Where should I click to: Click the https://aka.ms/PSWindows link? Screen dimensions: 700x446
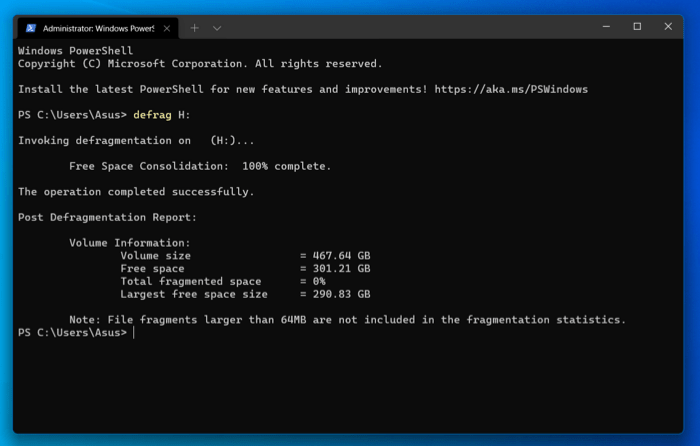click(511, 89)
